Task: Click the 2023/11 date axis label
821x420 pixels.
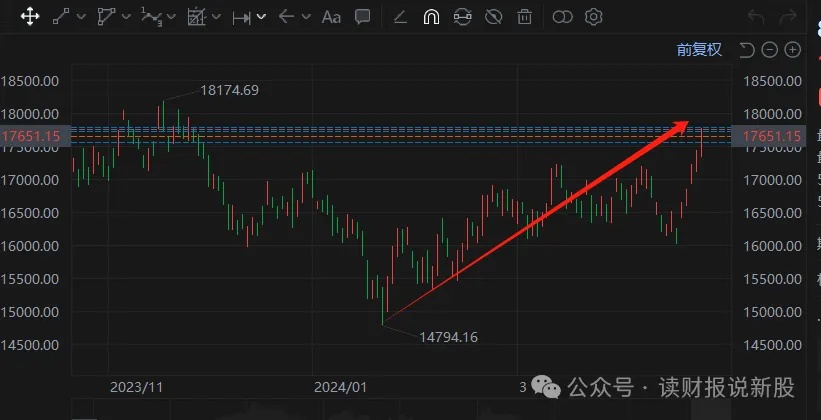Action: tap(136, 388)
